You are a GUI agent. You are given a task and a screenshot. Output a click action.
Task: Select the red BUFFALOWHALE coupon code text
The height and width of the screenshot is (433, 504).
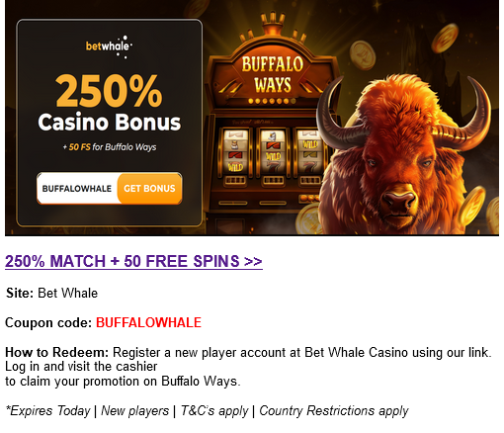[x=148, y=322]
